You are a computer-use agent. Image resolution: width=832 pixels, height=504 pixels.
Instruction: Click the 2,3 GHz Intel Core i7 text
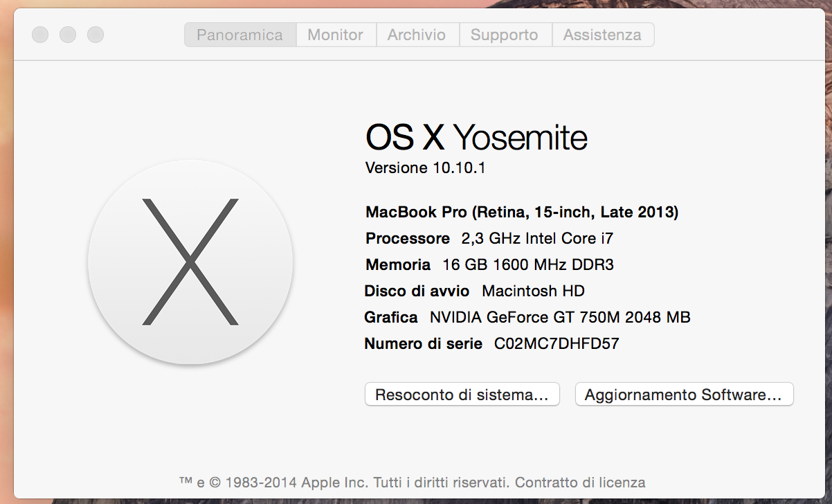click(x=537, y=238)
